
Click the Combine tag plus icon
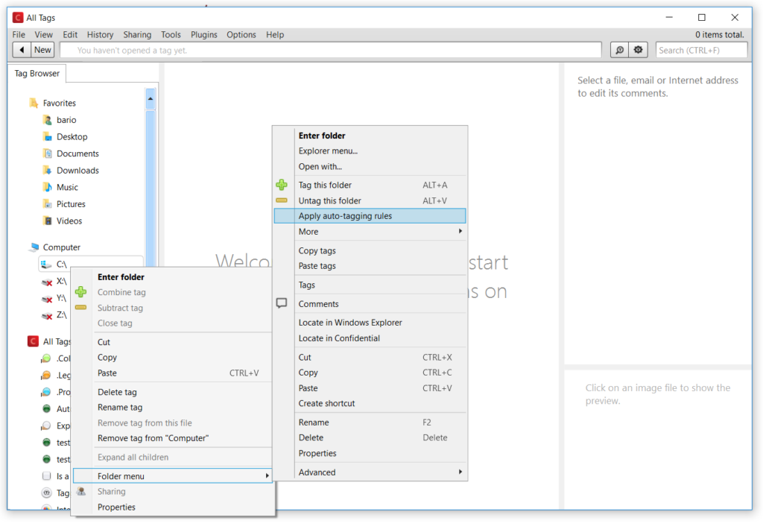point(80,292)
